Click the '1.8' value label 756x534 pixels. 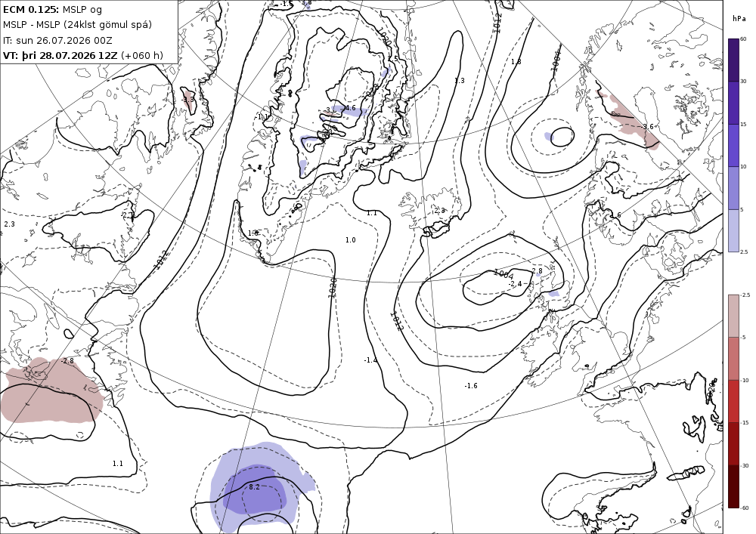(x=516, y=62)
